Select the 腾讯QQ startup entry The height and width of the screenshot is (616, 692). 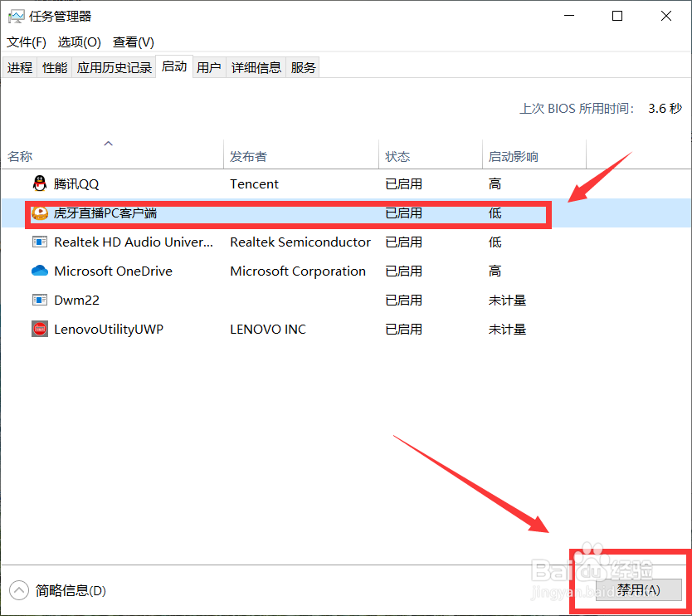pyautogui.click(x=76, y=183)
